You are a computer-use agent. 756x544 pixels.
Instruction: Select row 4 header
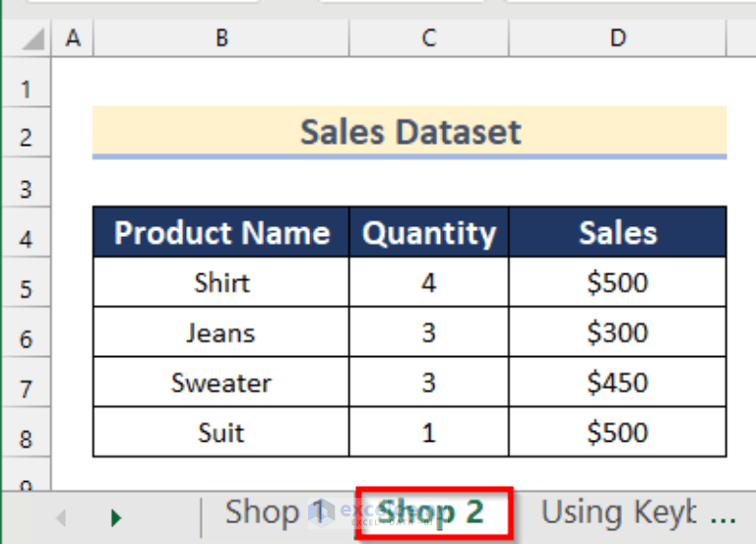(x=26, y=232)
